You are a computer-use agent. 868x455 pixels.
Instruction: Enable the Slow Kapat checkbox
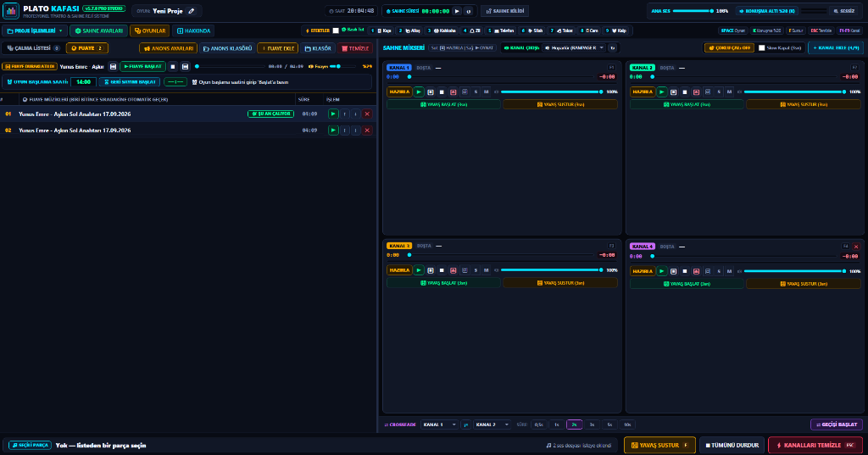762,48
